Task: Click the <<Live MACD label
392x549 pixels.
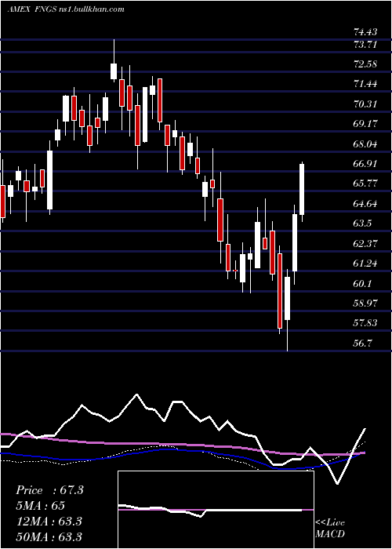Action: (x=330, y=529)
